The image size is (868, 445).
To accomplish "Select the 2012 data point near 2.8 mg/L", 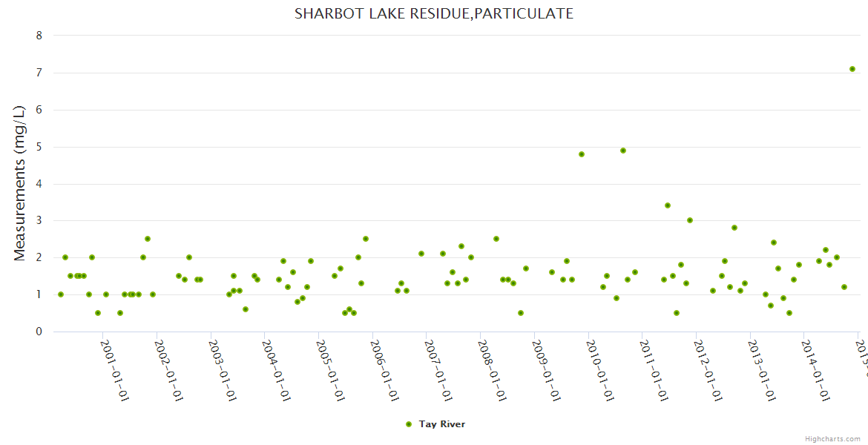I will (734, 228).
